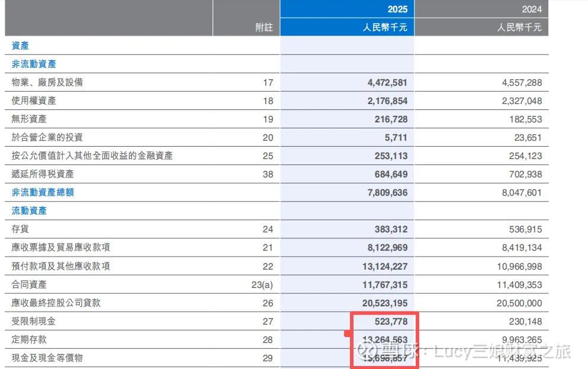Screen dimensions: 588x369
Task: Click the 附註 column header
Action: 264,27
